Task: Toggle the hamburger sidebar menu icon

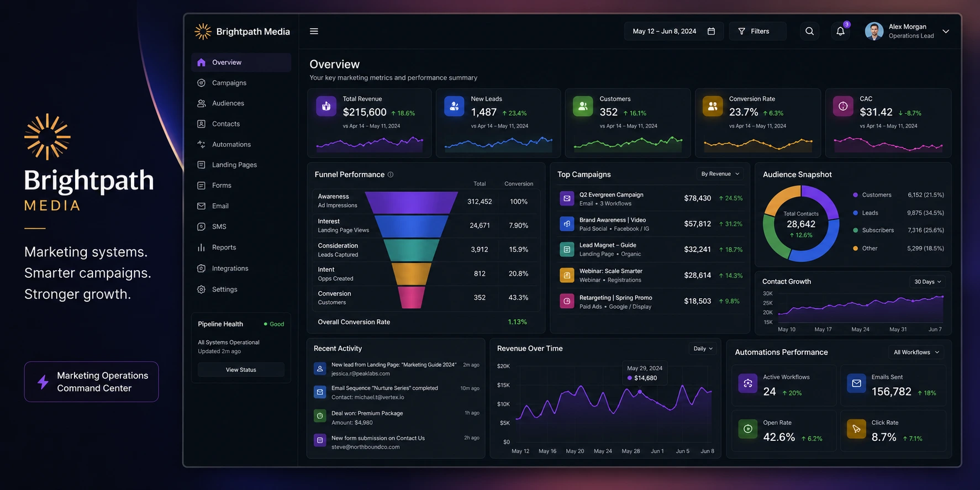Action: coord(314,31)
